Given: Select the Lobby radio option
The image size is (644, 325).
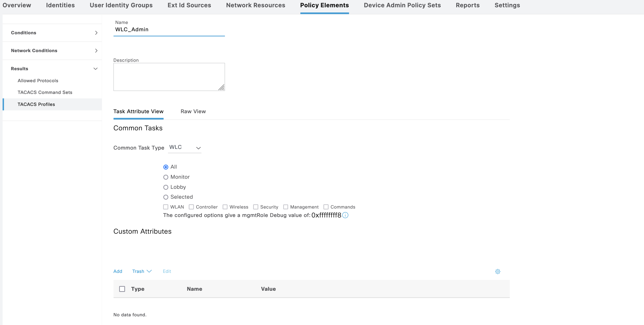Looking at the screenshot, I should click(165, 187).
